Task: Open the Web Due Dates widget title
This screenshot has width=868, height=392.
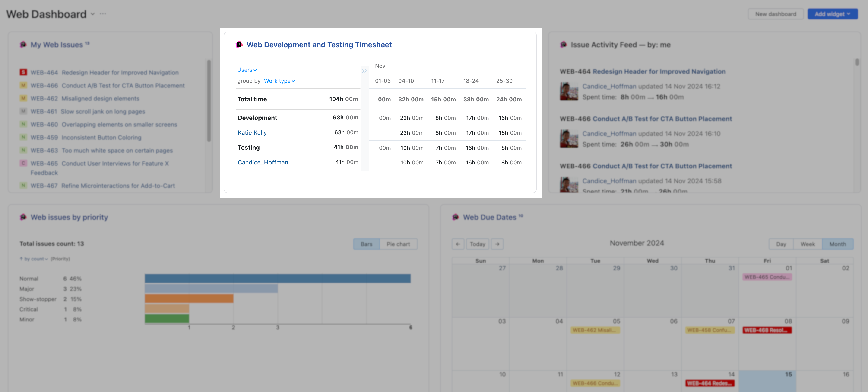Action: coord(490,217)
